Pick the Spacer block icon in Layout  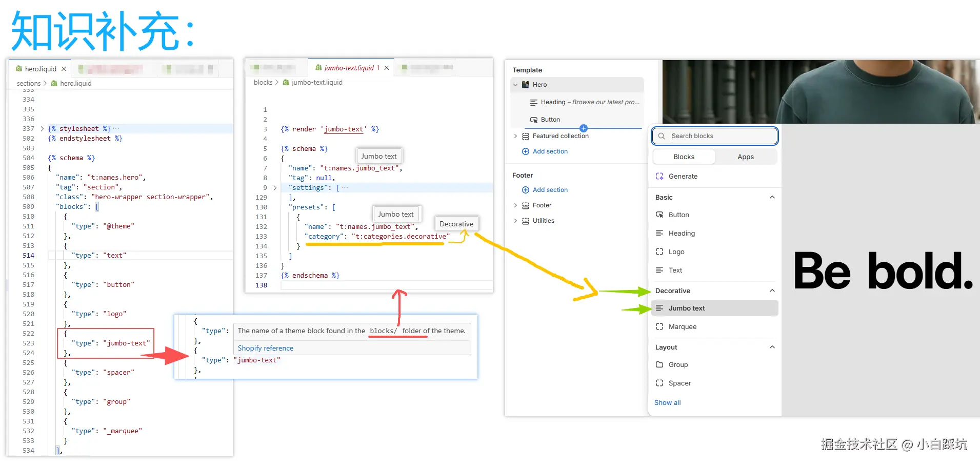point(659,383)
